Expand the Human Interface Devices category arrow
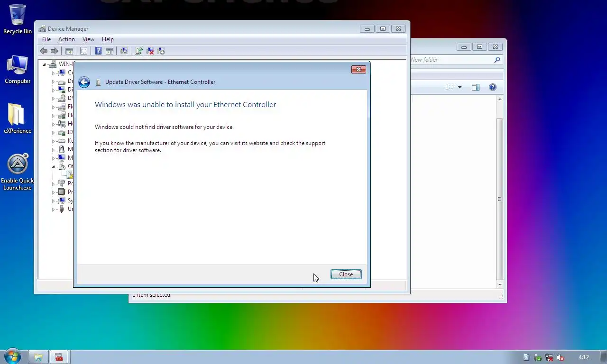607x364 pixels. tap(53, 124)
